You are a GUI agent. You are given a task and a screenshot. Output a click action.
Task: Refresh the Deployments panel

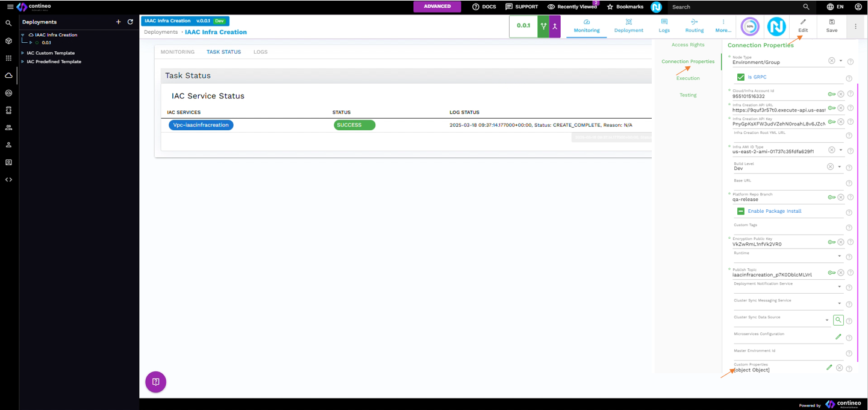click(130, 22)
